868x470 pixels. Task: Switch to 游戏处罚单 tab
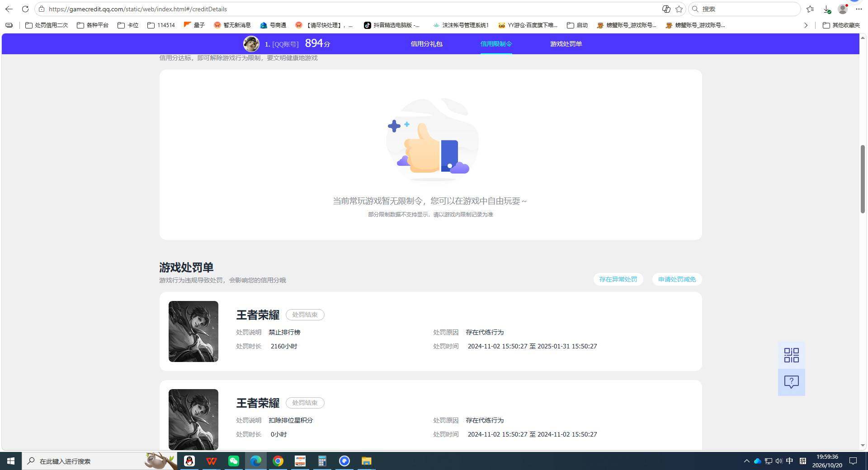point(566,44)
